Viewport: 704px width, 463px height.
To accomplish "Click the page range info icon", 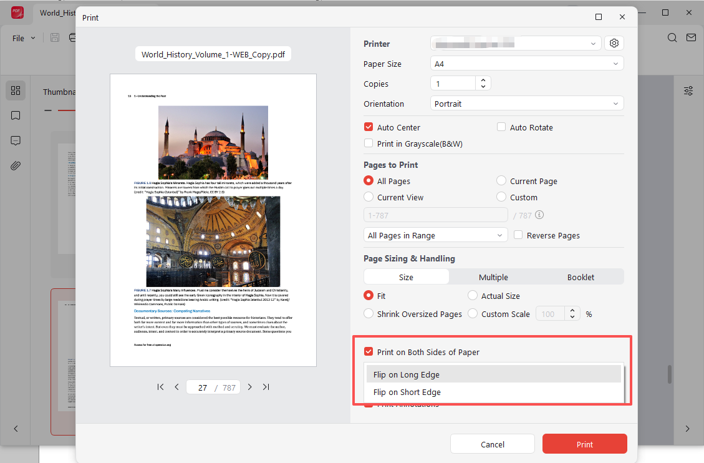I will [x=540, y=215].
